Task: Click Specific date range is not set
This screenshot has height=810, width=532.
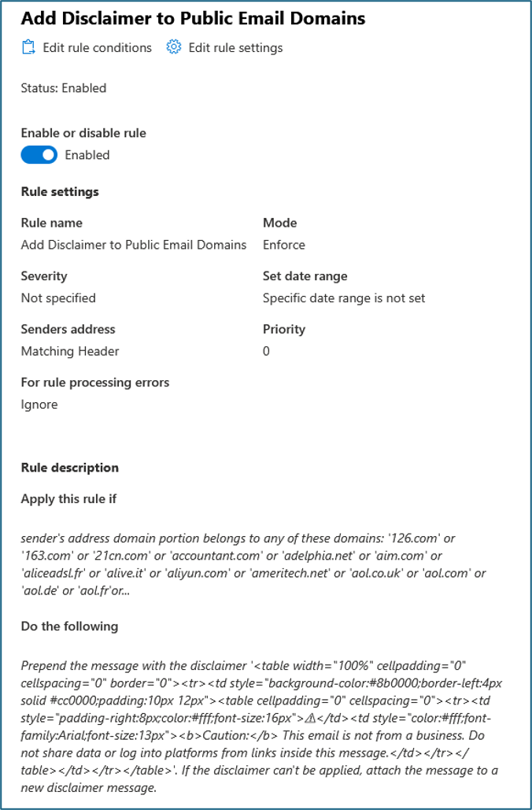Action: (x=344, y=298)
